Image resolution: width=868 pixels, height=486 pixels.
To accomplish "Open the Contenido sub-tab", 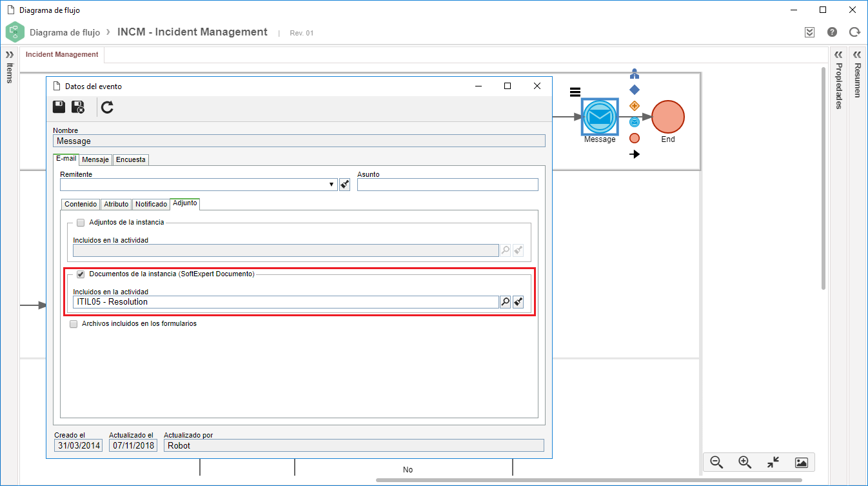I will 81,204.
